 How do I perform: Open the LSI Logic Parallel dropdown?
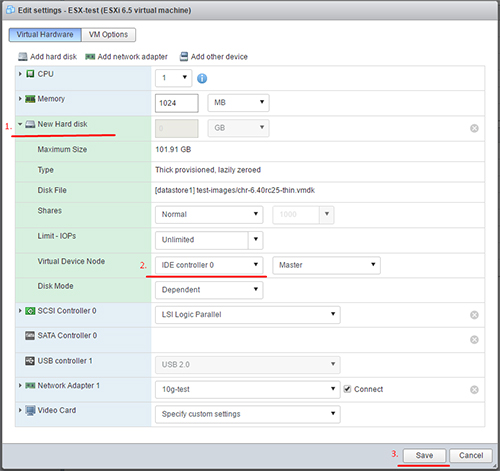click(248, 315)
